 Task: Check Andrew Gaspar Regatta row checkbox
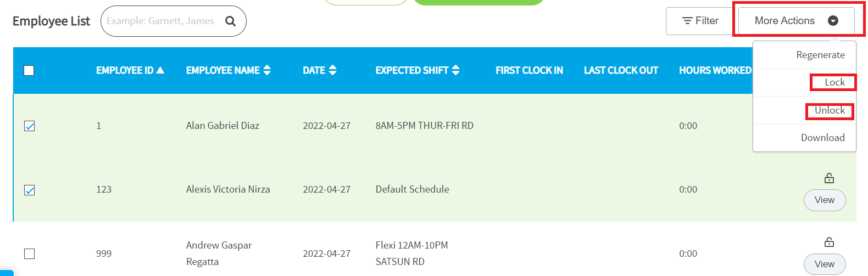coord(30,254)
